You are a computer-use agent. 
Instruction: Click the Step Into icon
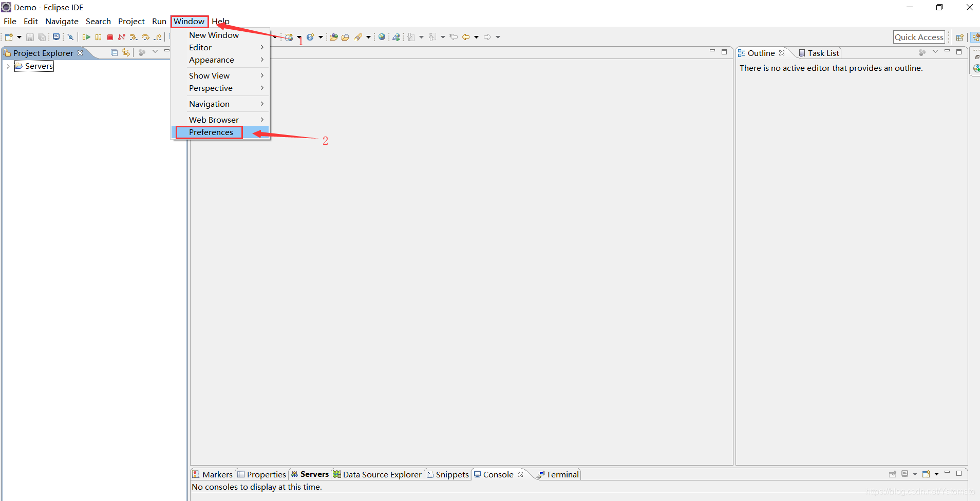point(134,37)
